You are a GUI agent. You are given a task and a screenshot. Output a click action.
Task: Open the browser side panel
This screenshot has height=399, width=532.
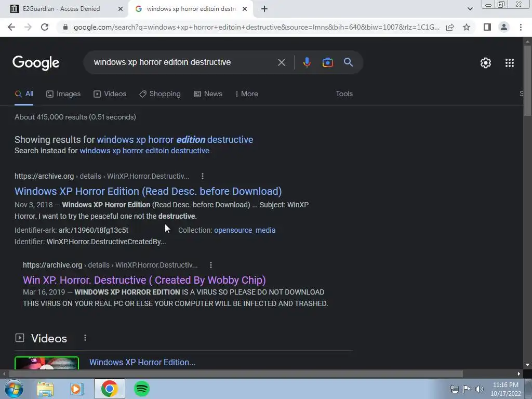coord(487,27)
